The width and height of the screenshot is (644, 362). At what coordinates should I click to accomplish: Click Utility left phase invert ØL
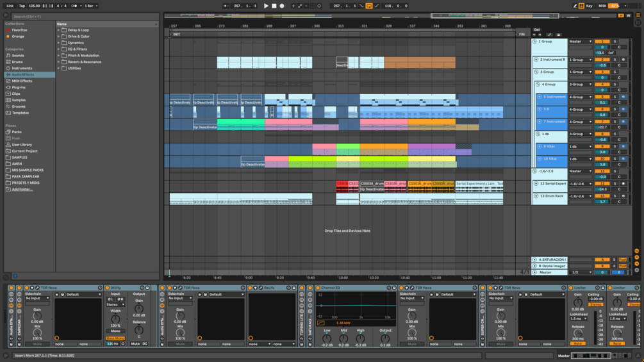click(x=110, y=299)
